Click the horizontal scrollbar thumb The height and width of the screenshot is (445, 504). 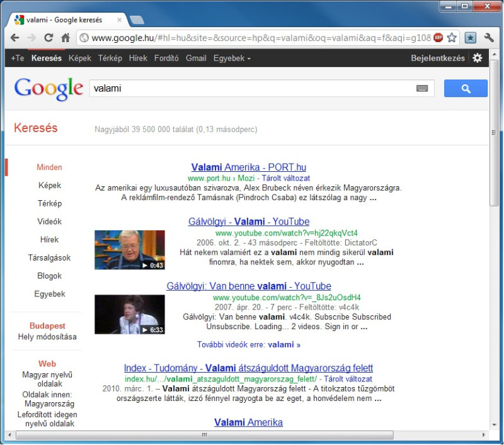click(204, 435)
